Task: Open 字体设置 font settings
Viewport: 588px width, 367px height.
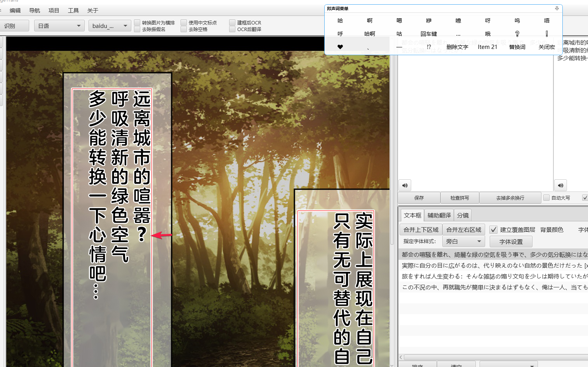Action: point(511,242)
